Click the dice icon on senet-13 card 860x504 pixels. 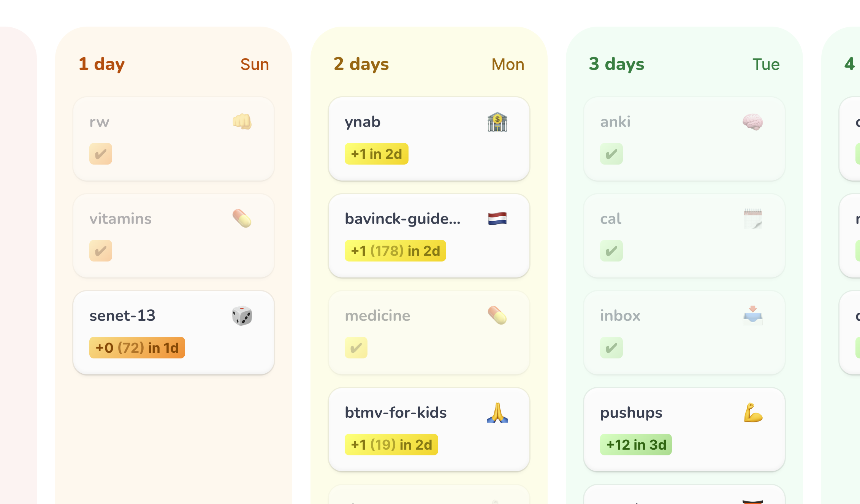(242, 315)
